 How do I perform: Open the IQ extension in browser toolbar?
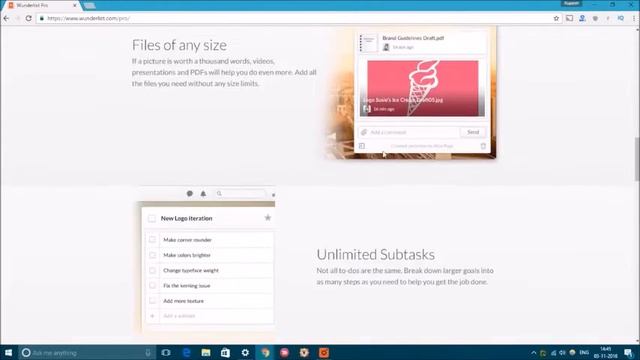pos(621,18)
